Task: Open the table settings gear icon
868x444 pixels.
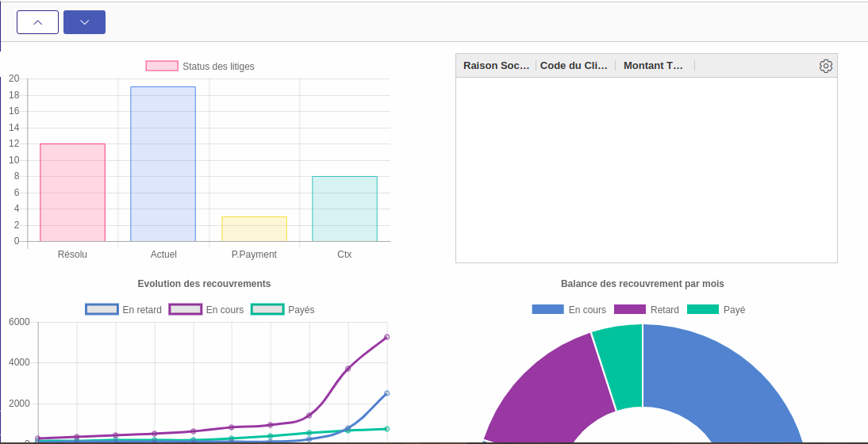Action: [x=825, y=66]
